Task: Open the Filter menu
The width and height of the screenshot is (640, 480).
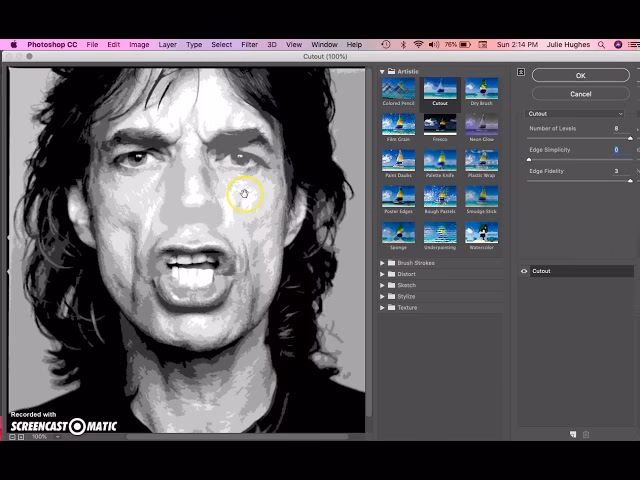Action: pos(249,44)
